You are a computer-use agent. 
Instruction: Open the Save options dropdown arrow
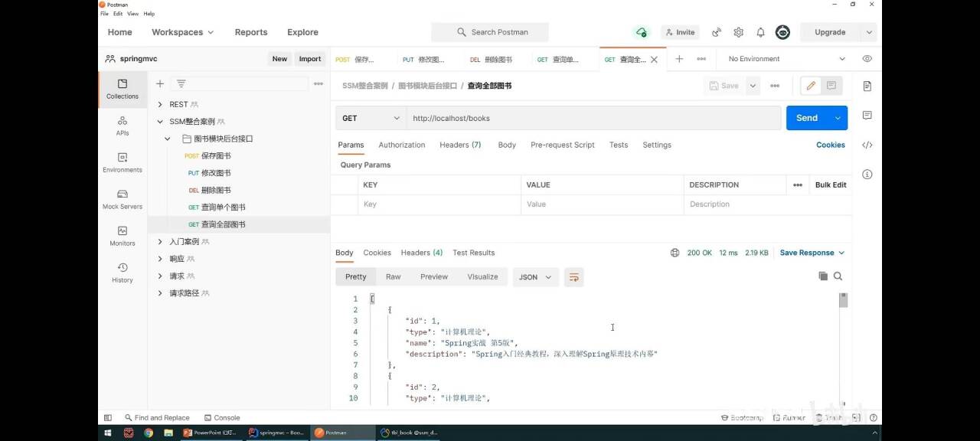click(x=753, y=86)
